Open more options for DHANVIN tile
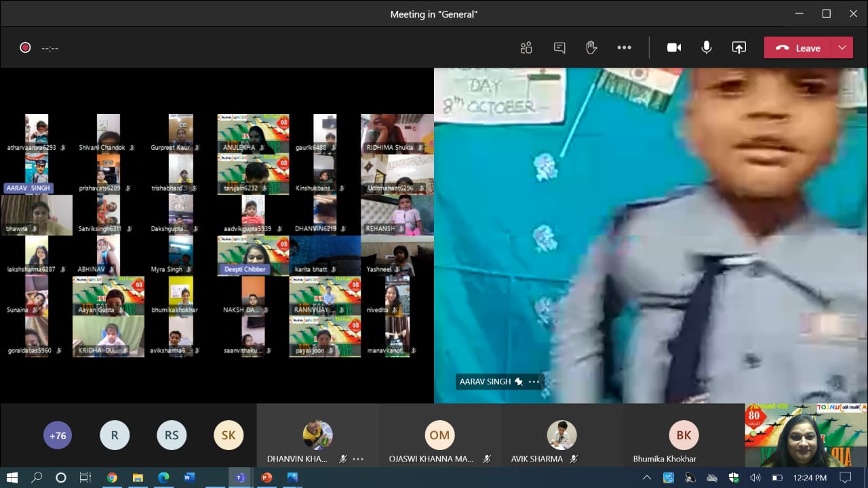 click(358, 459)
